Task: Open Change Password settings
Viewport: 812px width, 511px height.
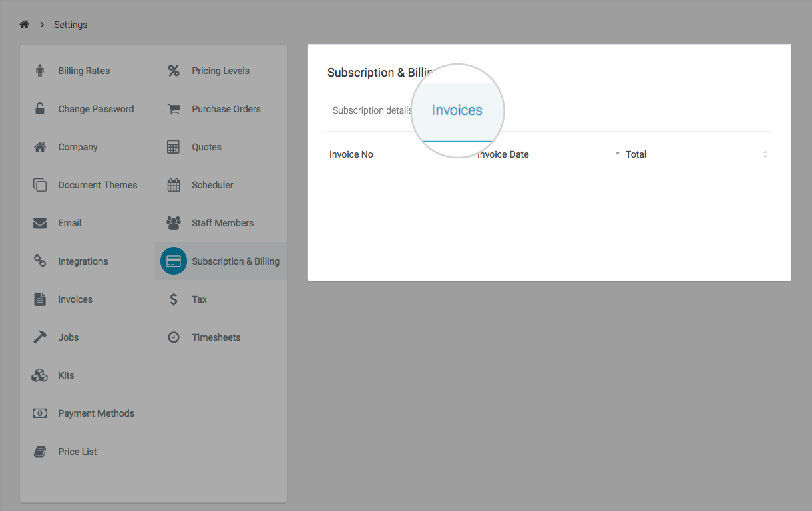Action: 95,109
